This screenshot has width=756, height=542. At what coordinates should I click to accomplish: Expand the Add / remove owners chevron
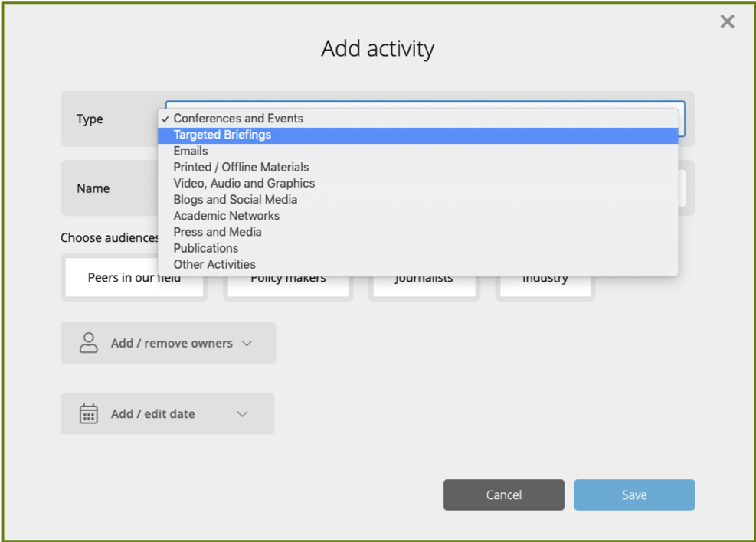pos(247,343)
